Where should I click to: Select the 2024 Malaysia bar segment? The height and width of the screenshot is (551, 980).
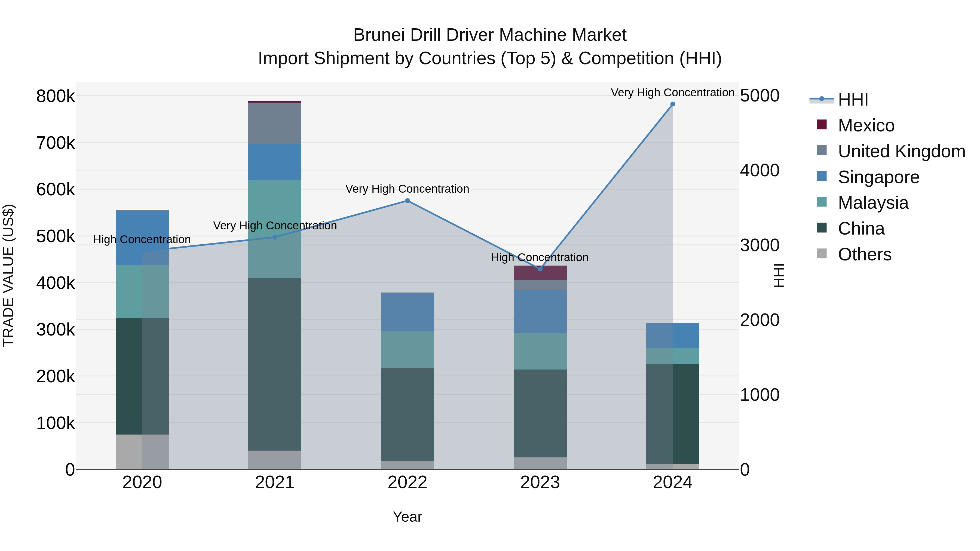click(673, 356)
